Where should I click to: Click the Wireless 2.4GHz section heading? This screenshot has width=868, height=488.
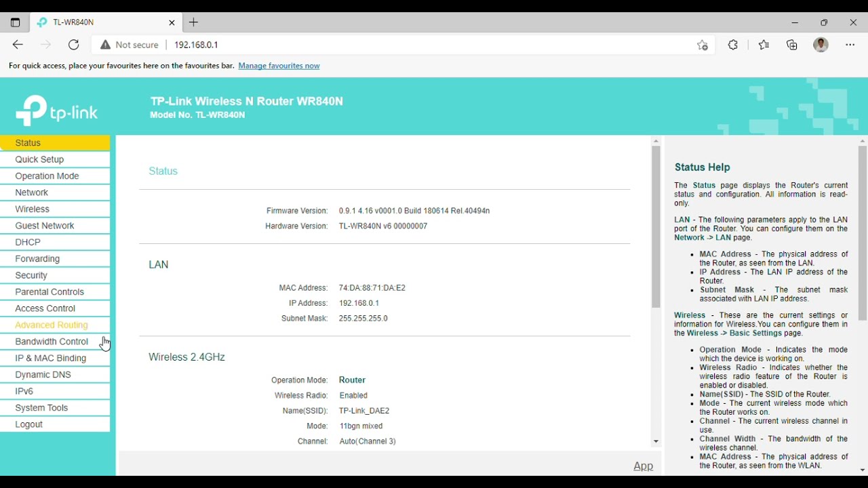pyautogui.click(x=187, y=357)
